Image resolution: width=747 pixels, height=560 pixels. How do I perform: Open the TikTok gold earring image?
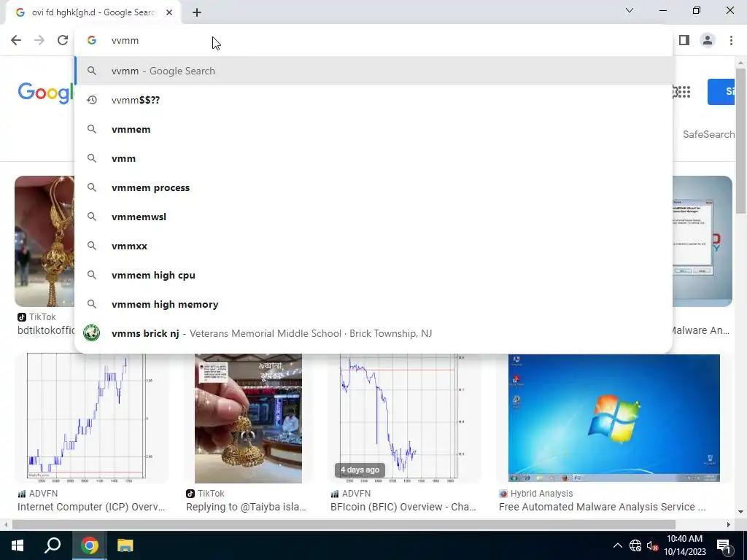44,241
